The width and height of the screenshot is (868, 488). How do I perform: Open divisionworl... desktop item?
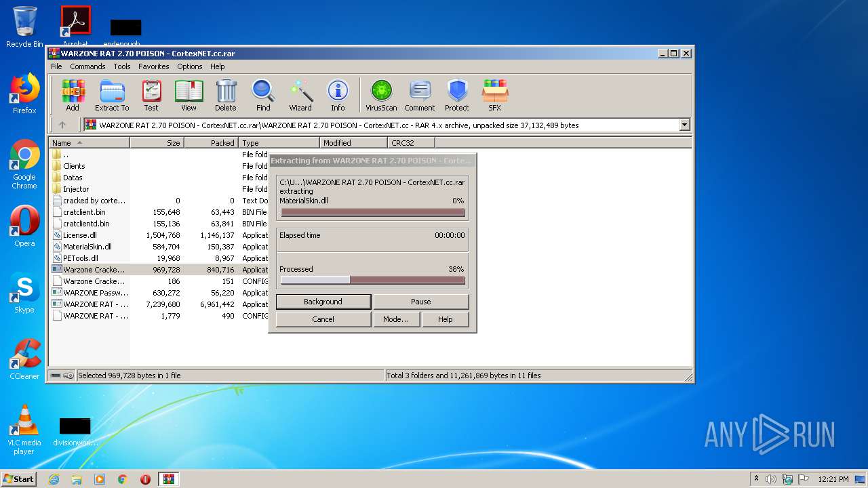click(x=75, y=431)
